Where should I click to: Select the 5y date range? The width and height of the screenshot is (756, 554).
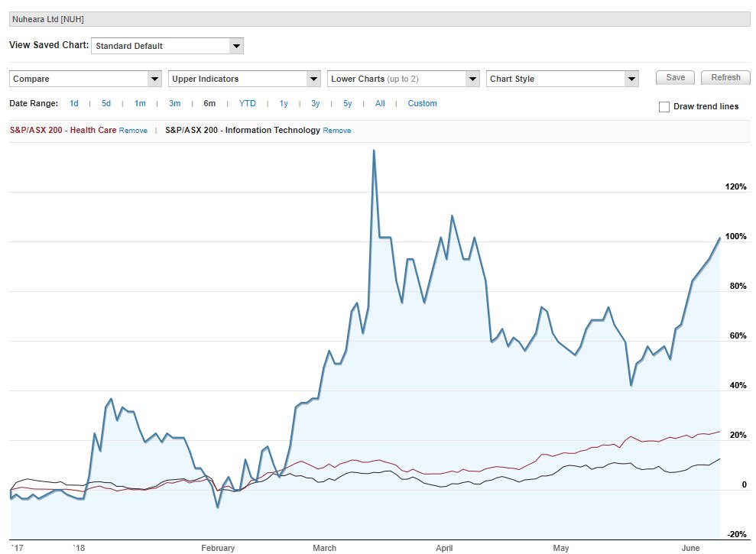348,103
